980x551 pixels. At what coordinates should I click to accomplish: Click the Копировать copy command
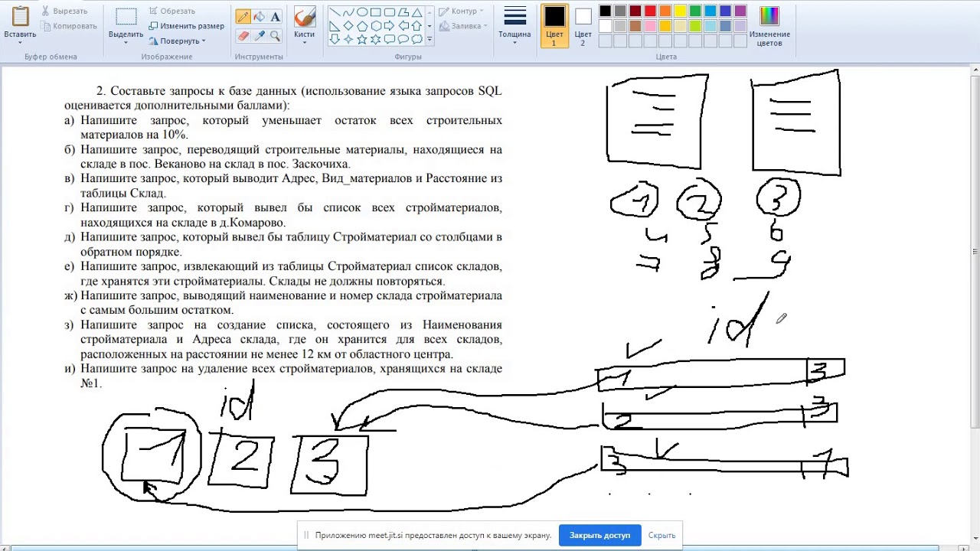[67, 26]
